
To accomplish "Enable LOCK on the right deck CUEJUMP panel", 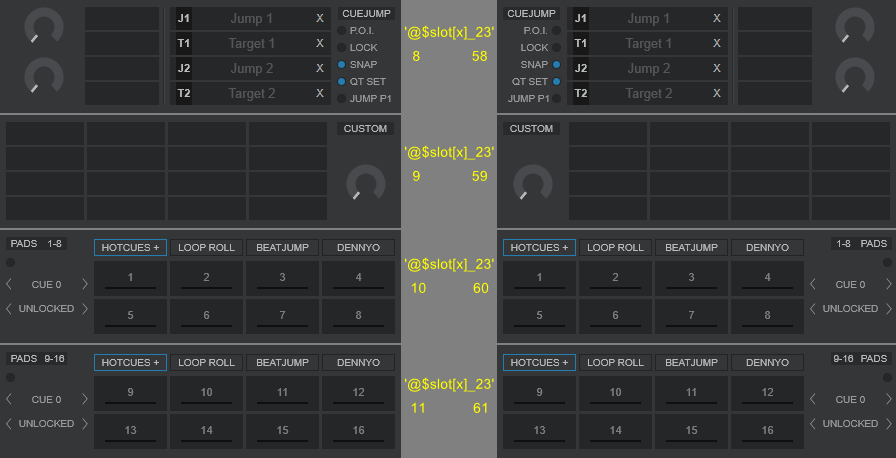I will [x=556, y=48].
